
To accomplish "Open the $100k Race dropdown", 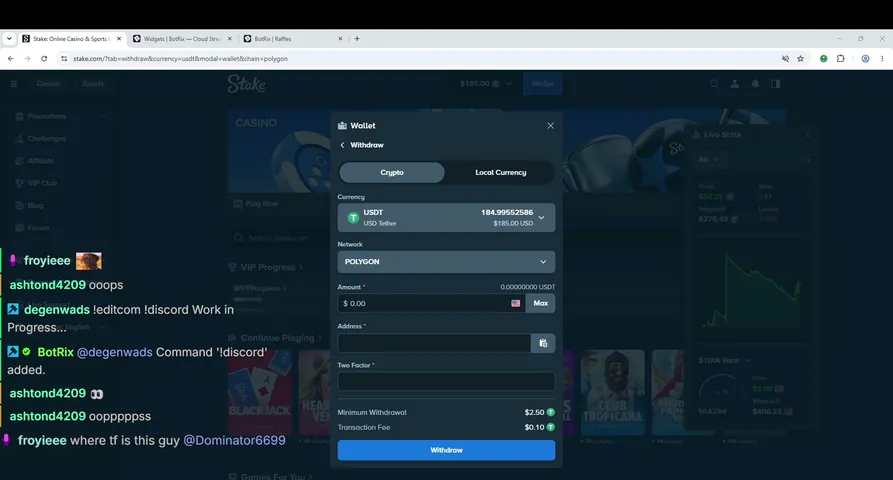I will [724, 360].
